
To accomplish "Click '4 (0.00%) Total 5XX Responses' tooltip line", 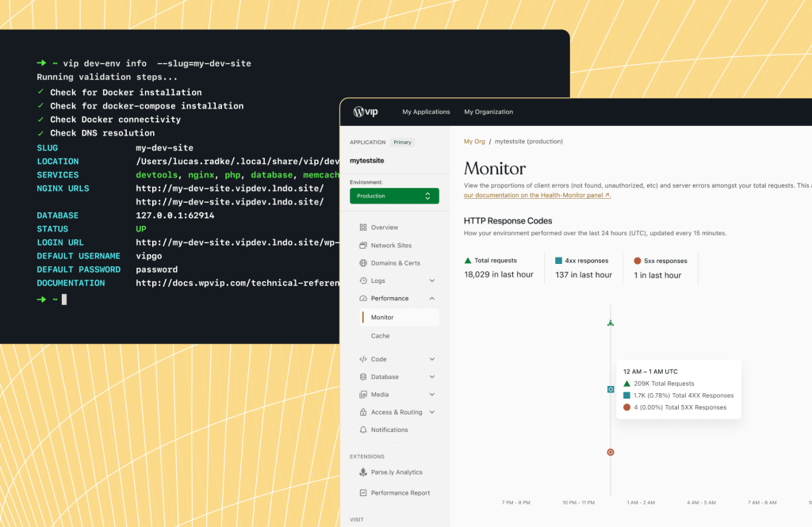I will 680,407.
